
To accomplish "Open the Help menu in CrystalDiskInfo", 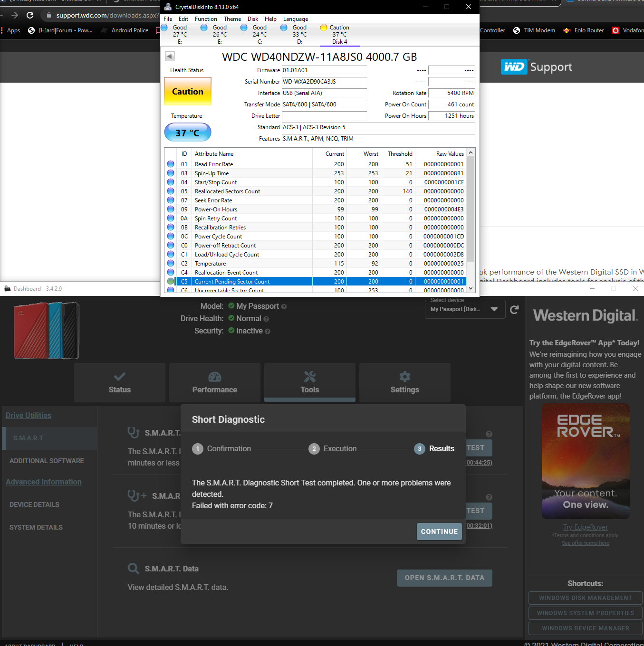I will pyautogui.click(x=270, y=19).
